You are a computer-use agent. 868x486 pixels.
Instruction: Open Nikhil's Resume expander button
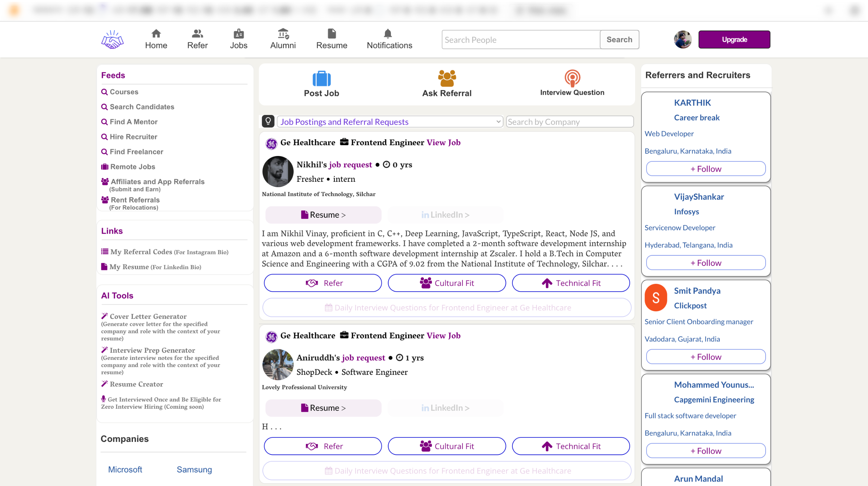323,215
